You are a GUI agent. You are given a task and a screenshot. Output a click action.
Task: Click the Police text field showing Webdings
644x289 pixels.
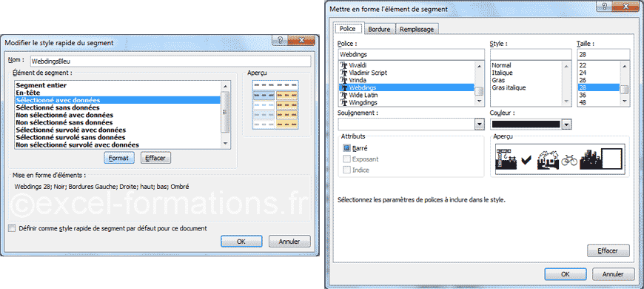(412, 54)
